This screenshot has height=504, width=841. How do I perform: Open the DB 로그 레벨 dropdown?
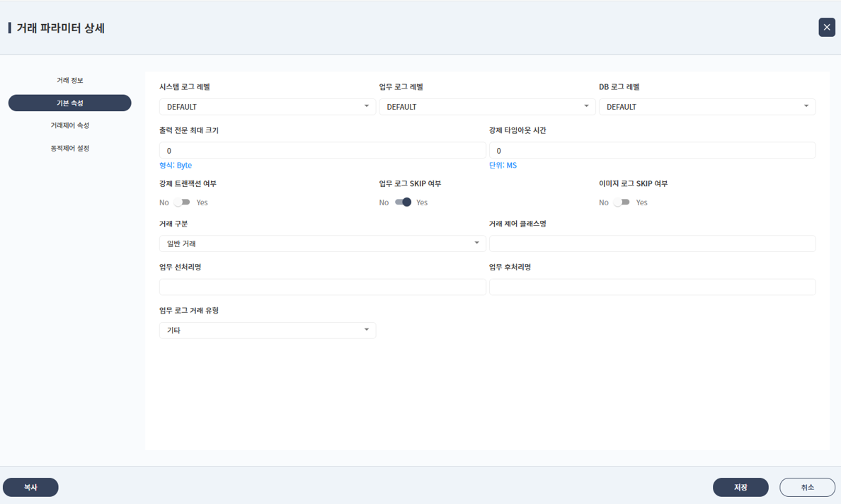point(706,107)
